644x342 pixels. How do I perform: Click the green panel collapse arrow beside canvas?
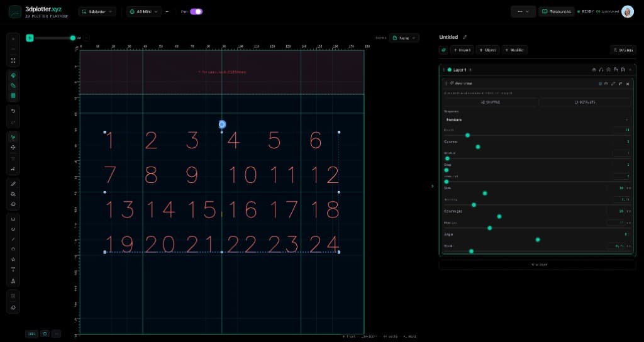[432, 186]
